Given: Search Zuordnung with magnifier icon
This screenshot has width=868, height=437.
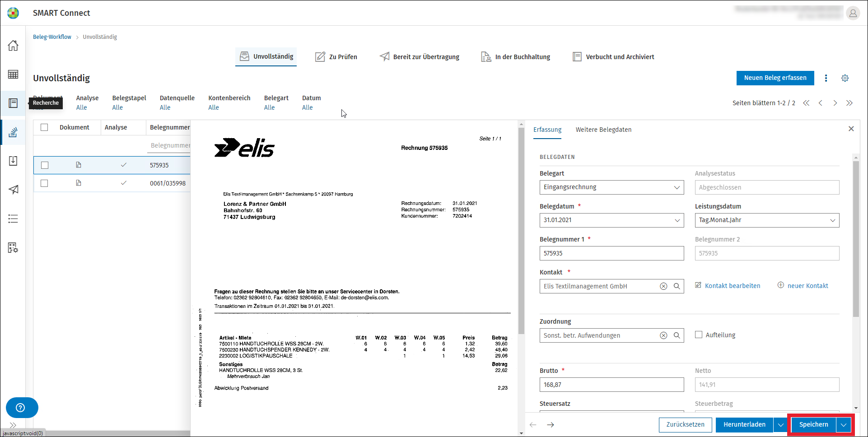Looking at the screenshot, I should 677,335.
